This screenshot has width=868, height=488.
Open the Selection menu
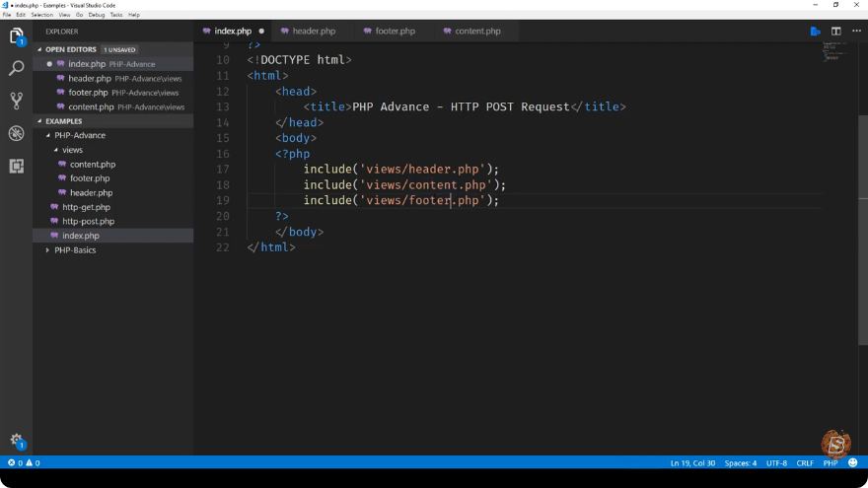pos(42,15)
